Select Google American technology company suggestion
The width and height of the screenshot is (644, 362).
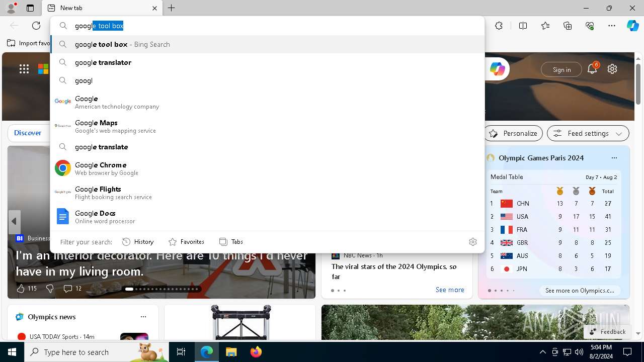click(268, 102)
